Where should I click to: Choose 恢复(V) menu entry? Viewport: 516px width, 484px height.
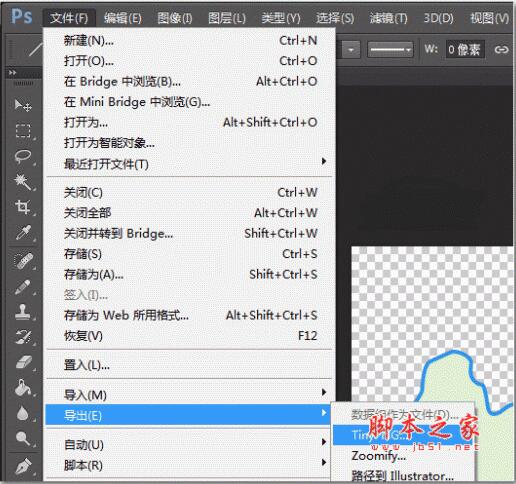(x=190, y=336)
